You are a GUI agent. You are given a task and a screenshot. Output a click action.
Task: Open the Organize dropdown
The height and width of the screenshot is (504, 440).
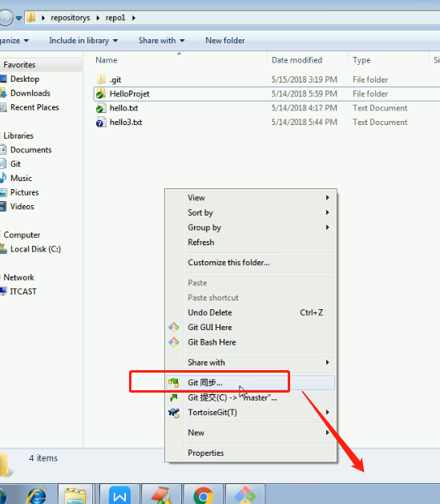(x=14, y=41)
